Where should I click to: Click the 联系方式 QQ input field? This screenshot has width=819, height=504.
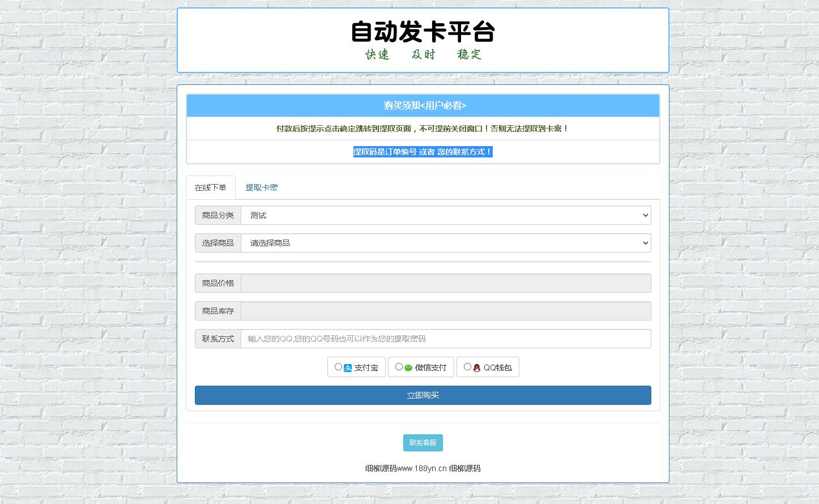(x=445, y=338)
